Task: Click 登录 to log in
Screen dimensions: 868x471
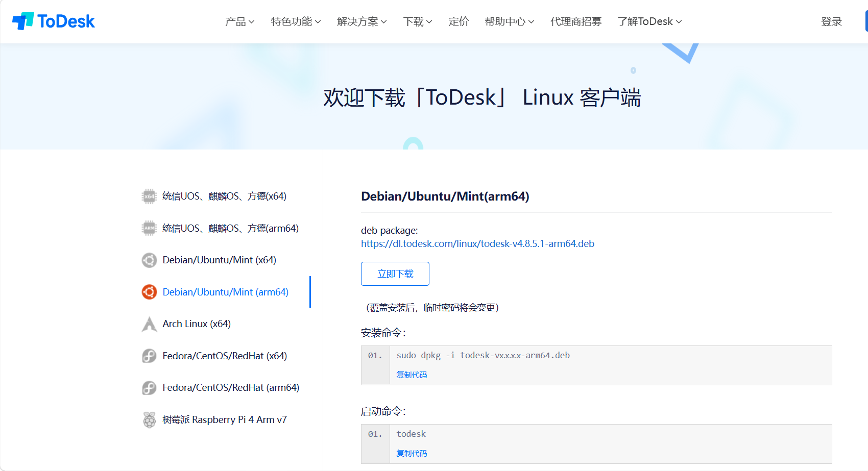Action: (831, 21)
